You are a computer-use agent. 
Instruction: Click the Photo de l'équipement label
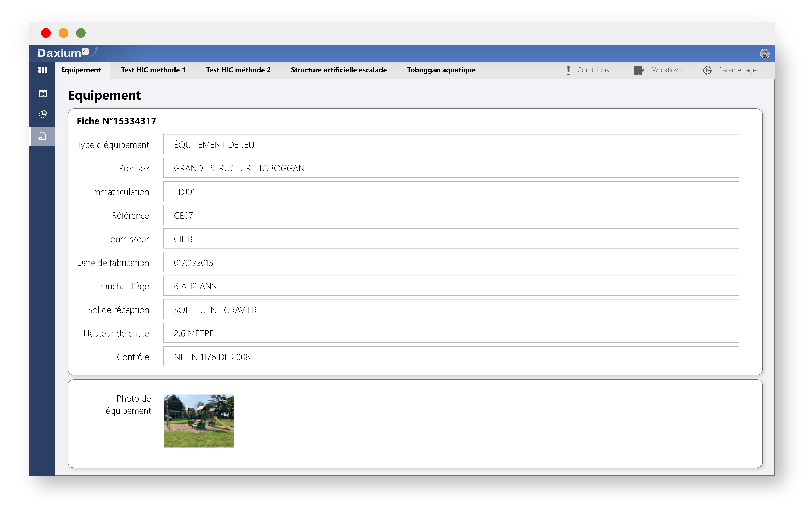(x=126, y=405)
